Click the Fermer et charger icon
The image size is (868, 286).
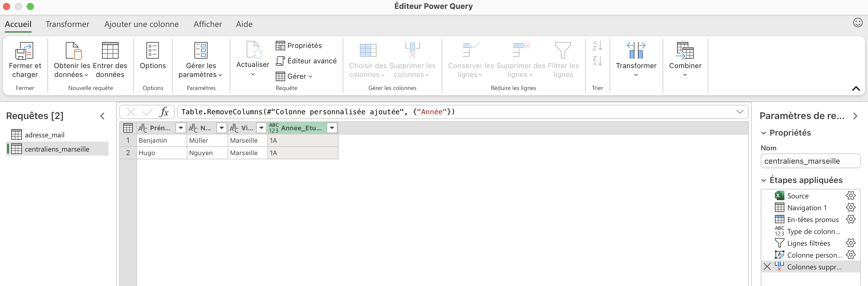(x=25, y=51)
